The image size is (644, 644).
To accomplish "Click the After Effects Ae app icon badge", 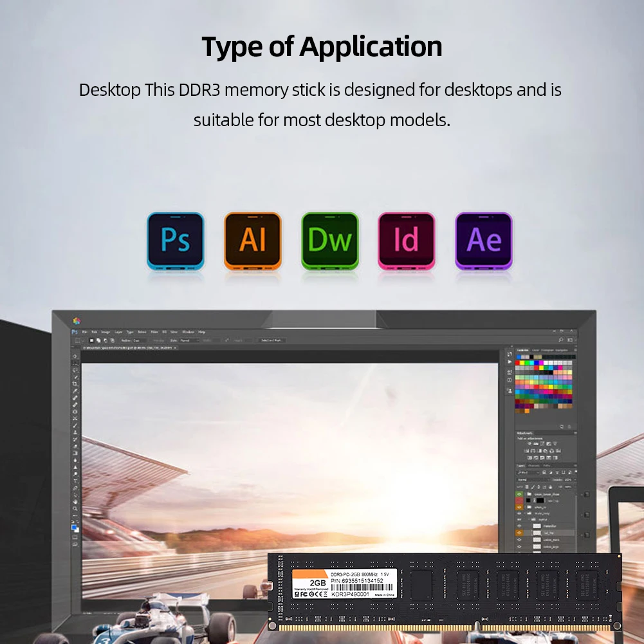I will [484, 241].
